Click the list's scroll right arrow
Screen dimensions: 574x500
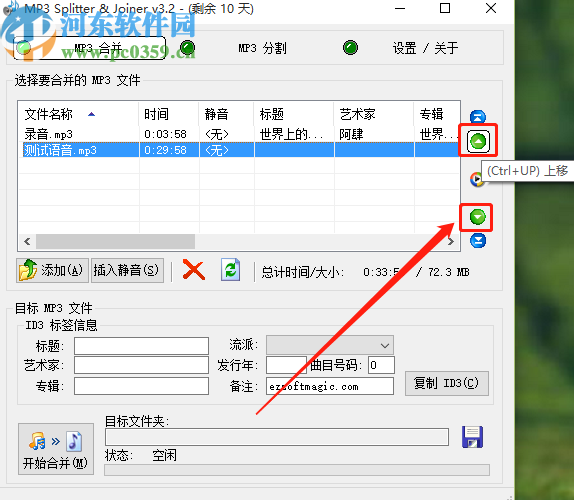point(451,241)
